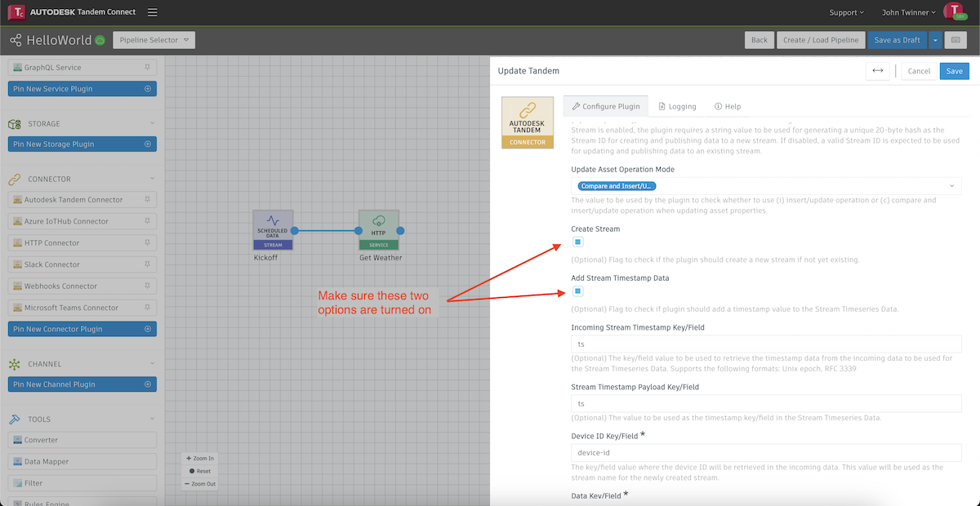Click the green cloud status icon
980x506 pixels.
[100, 40]
